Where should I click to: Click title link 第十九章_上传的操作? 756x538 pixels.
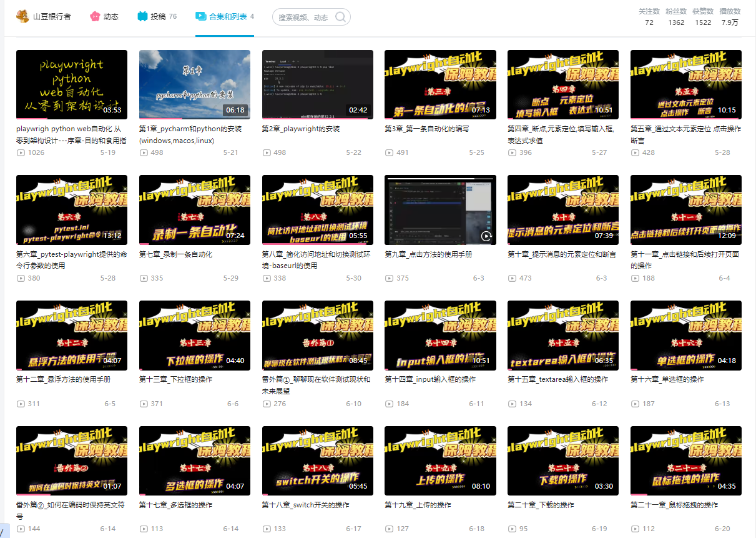(418, 505)
